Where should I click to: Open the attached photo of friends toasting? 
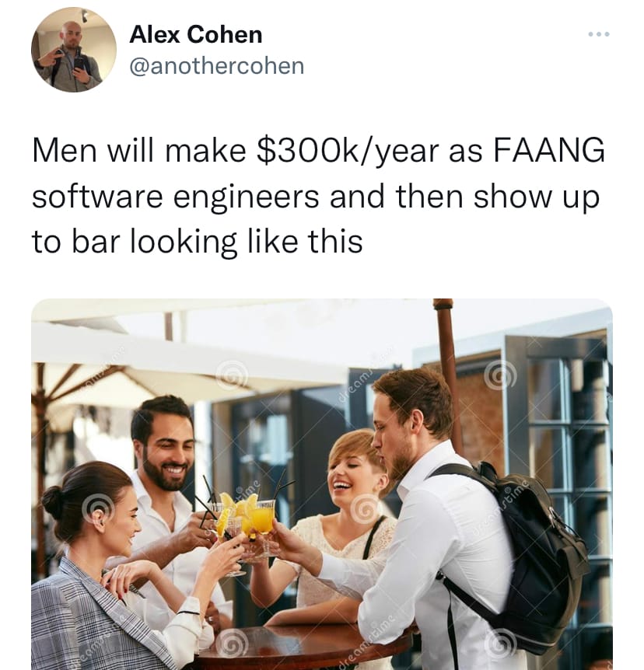(322, 484)
